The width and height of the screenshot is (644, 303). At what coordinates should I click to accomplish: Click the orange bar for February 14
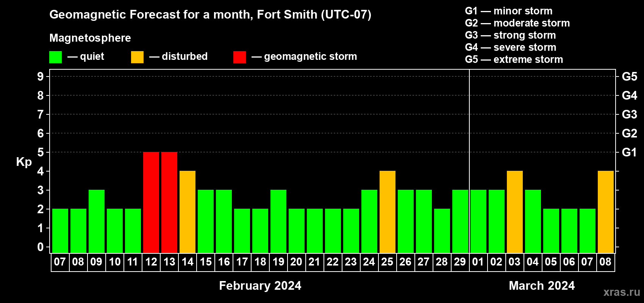[188, 212]
